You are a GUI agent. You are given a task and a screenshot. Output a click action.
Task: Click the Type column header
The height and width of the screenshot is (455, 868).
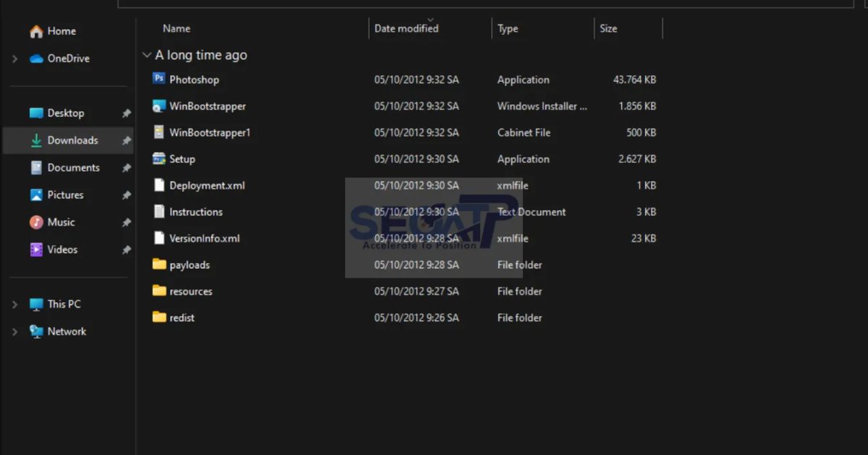coord(508,28)
